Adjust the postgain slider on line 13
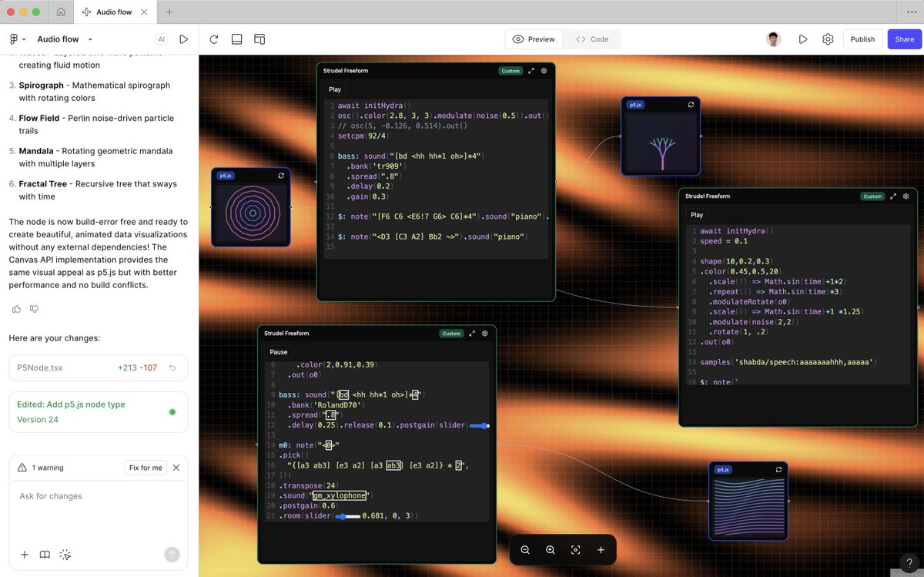The image size is (924, 577). click(x=479, y=425)
